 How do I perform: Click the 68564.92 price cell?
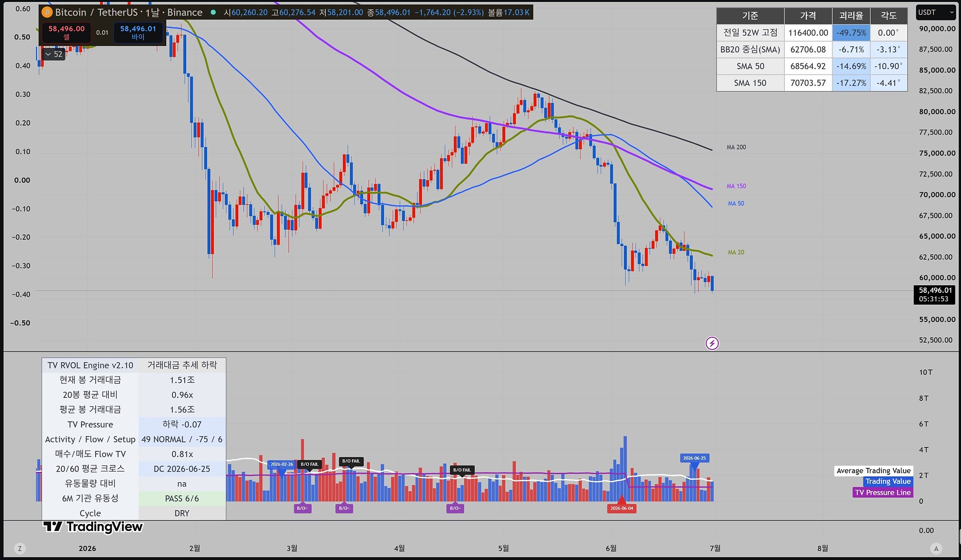pos(808,66)
